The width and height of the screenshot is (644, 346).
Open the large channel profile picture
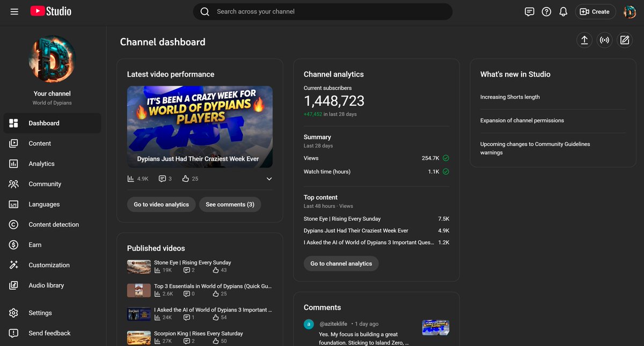click(x=52, y=59)
